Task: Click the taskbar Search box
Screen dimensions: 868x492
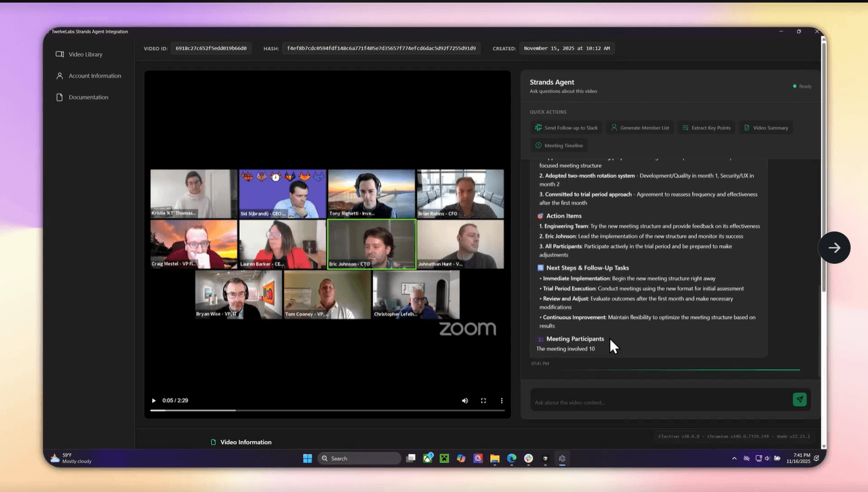Action: [359, 458]
